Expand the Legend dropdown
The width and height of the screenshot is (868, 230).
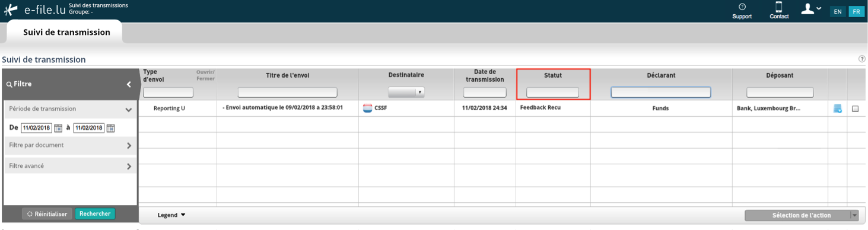point(171,215)
